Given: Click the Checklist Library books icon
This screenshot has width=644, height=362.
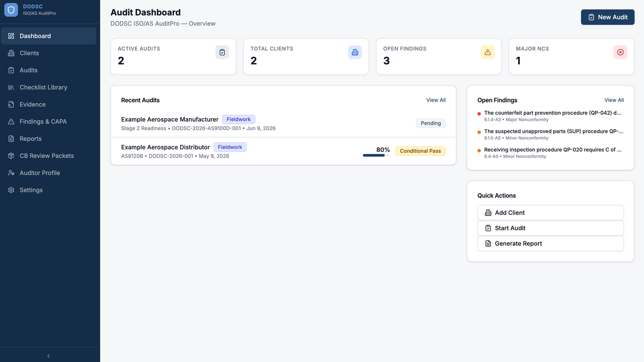Looking at the screenshot, I should 11,87.
